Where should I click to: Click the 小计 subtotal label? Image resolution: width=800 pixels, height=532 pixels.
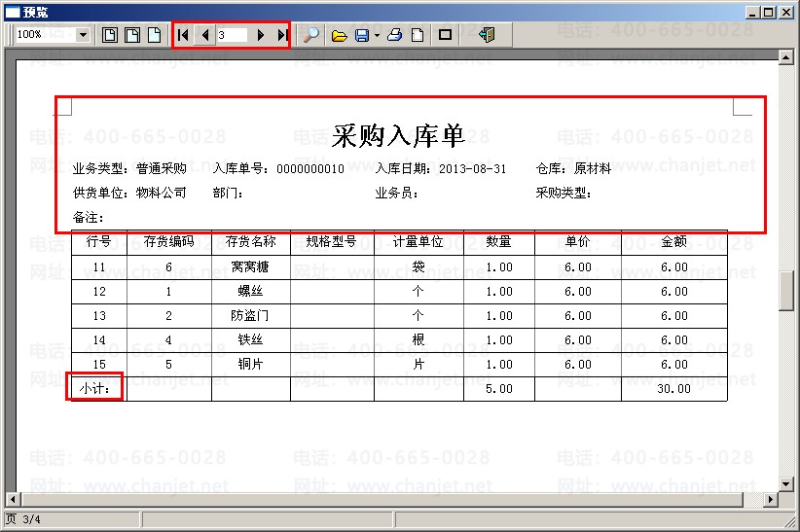94,389
